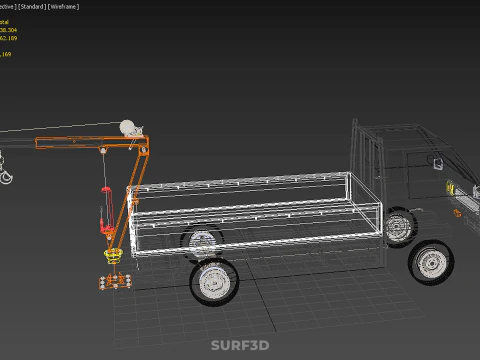This screenshot has width=480, height=360.
Task: Open the [Standard] viewport label menu
Action: [32, 7]
